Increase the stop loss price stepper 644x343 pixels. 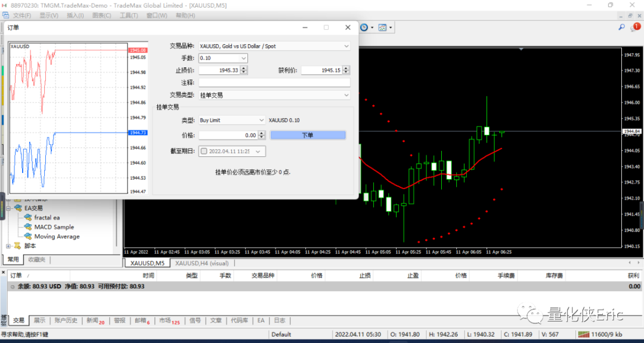coord(243,68)
